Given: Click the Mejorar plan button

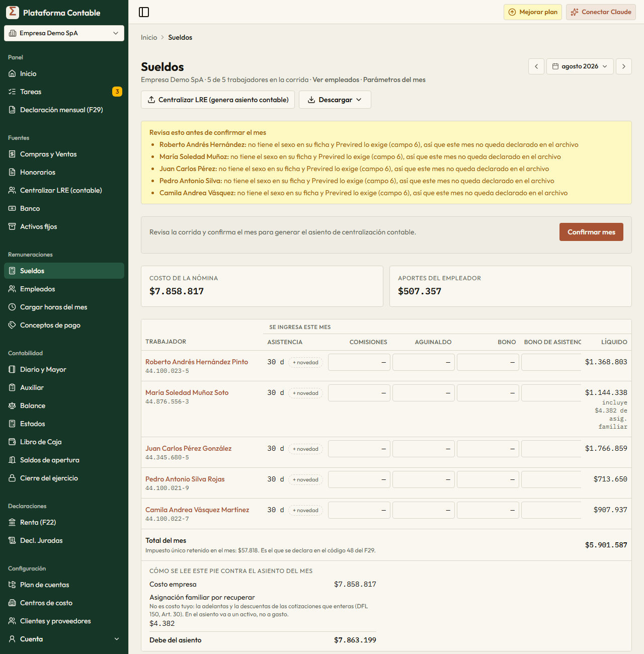Looking at the screenshot, I should [533, 12].
